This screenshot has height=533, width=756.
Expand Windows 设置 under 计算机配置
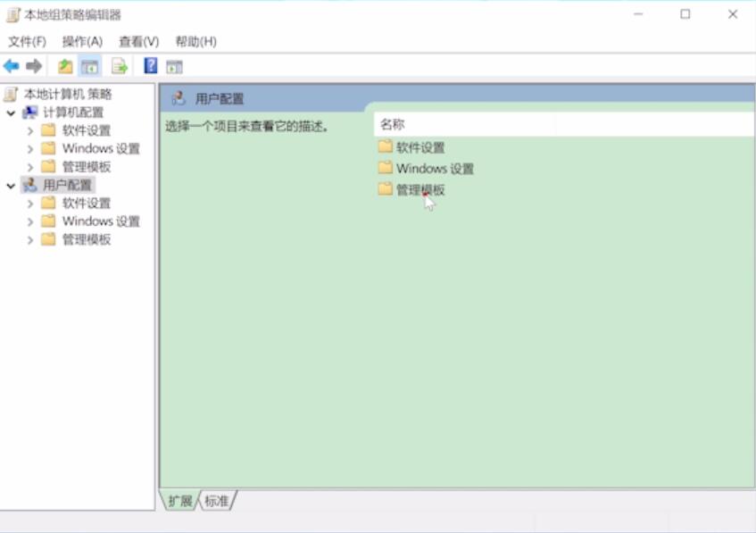point(29,149)
